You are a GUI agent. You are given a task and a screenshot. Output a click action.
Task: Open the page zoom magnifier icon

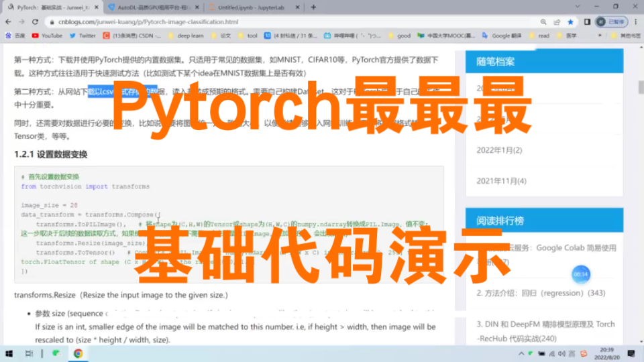click(543, 22)
